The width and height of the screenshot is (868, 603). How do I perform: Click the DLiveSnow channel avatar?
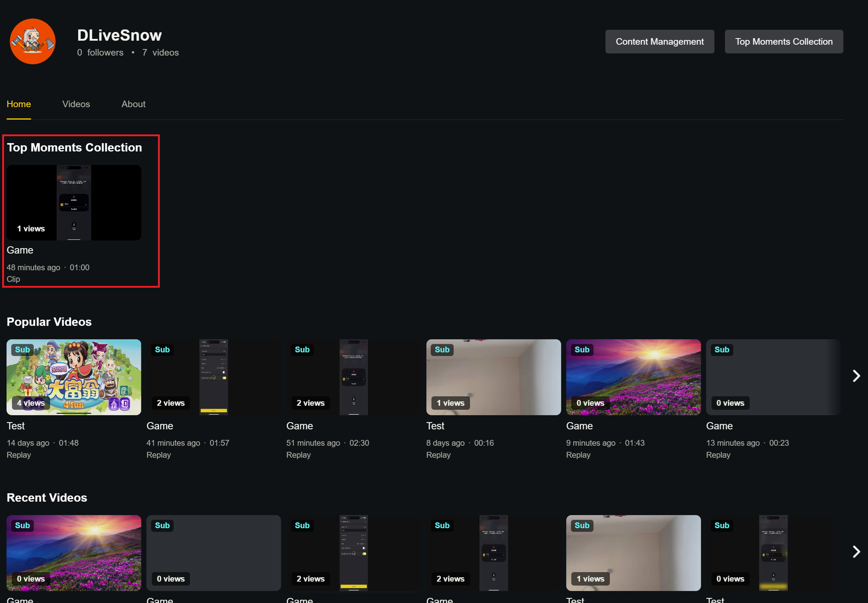[x=32, y=41]
